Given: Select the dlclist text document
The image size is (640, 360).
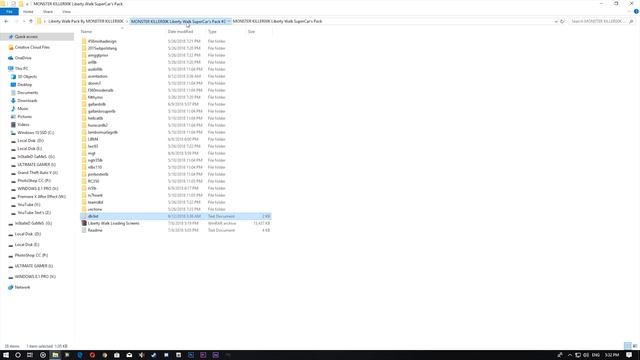Looking at the screenshot, I should click(x=176, y=216).
